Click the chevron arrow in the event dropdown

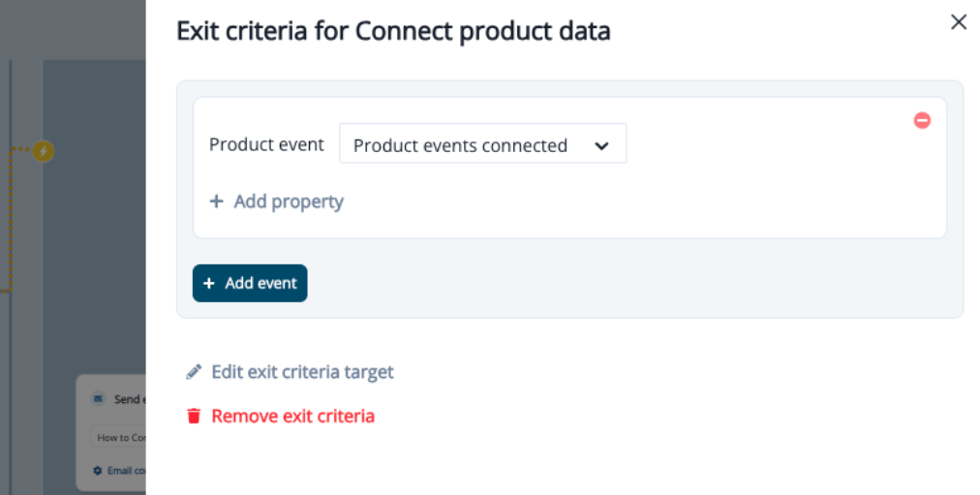601,145
